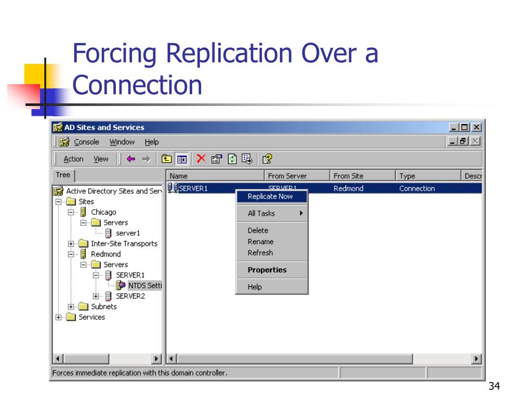Open the All Tasks submenu

pyautogui.click(x=272, y=214)
